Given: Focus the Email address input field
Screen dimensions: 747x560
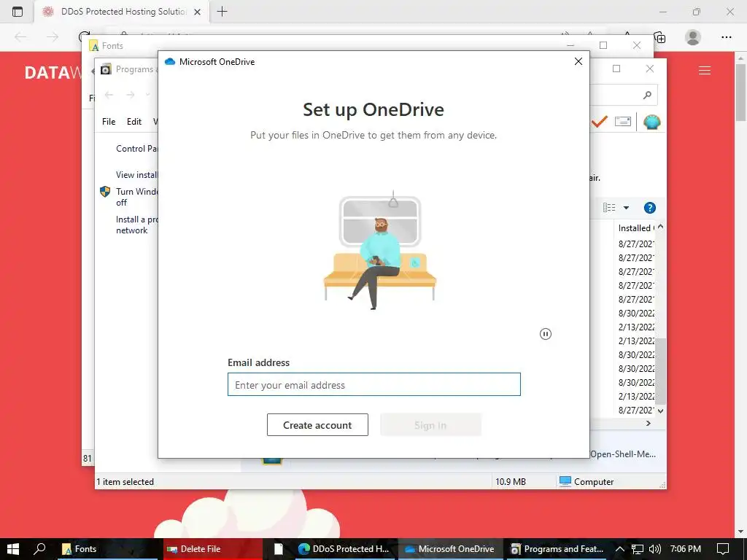Looking at the screenshot, I should pos(374,384).
